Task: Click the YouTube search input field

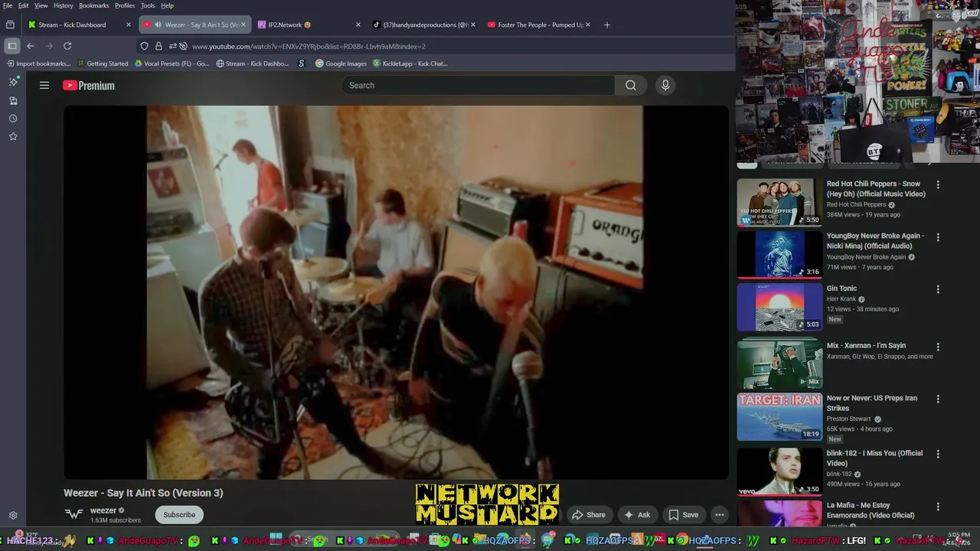Action: pyautogui.click(x=478, y=86)
